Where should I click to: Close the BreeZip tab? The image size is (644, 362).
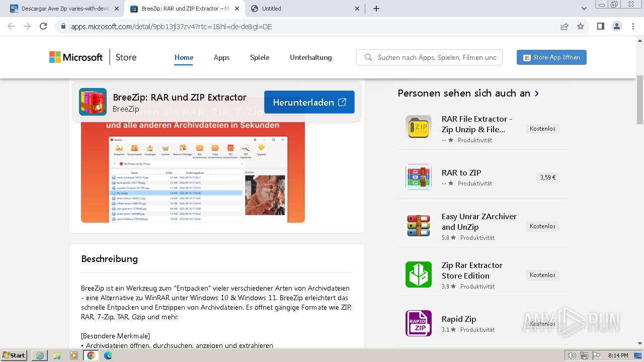[237, 9]
